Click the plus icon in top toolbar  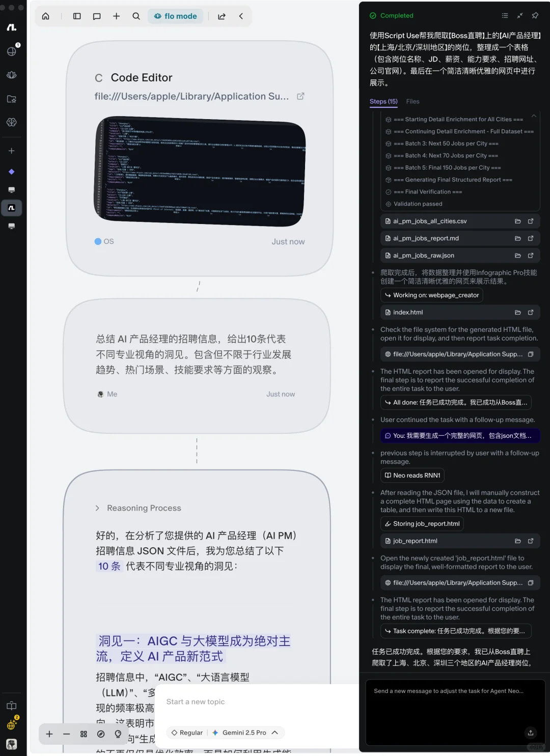[116, 16]
